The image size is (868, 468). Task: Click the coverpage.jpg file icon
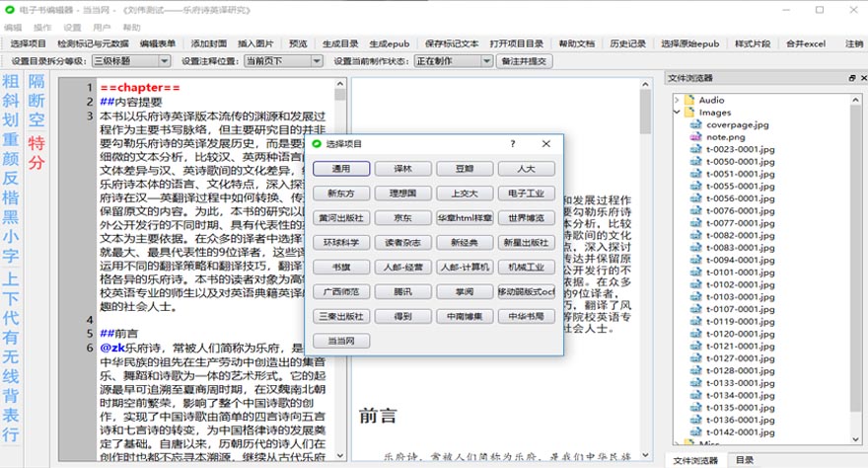pyautogui.click(x=694, y=124)
